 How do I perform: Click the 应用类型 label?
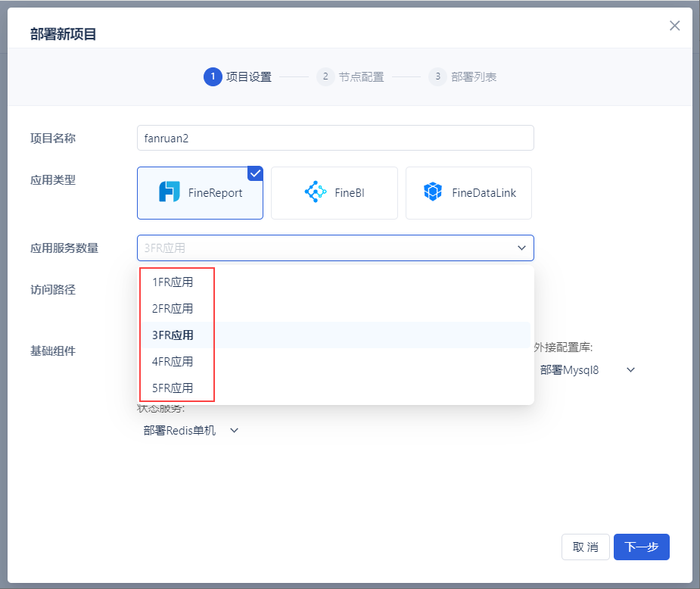53,180
